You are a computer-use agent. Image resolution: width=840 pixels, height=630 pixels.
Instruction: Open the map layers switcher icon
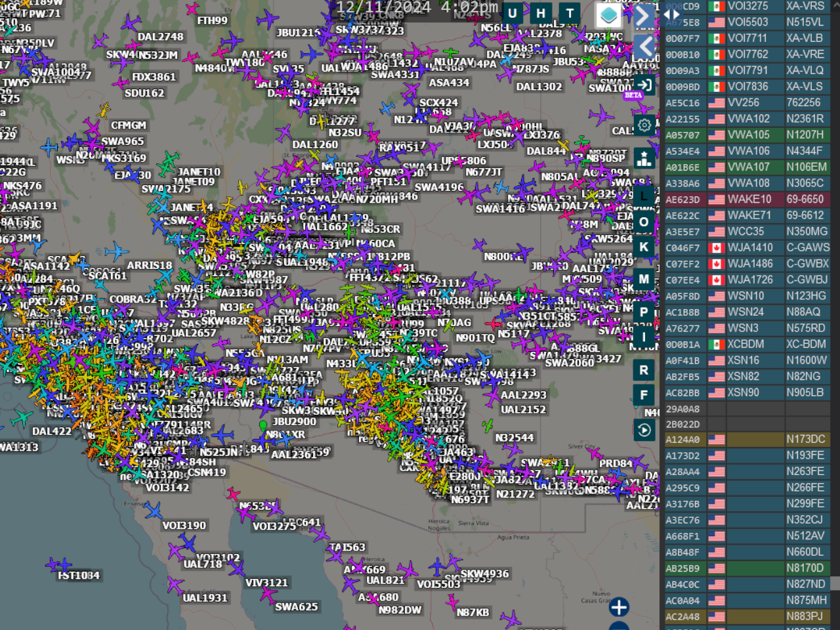(609, 15)
